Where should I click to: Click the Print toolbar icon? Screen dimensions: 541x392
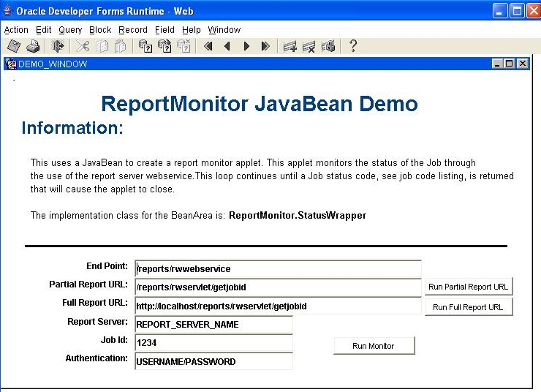(34, 46)
